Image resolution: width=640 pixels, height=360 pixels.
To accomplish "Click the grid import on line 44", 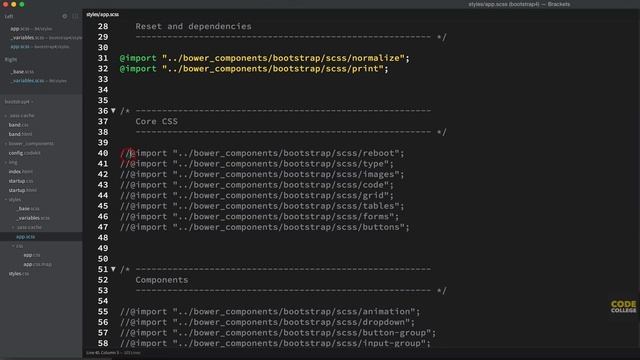I will [257, 196].
